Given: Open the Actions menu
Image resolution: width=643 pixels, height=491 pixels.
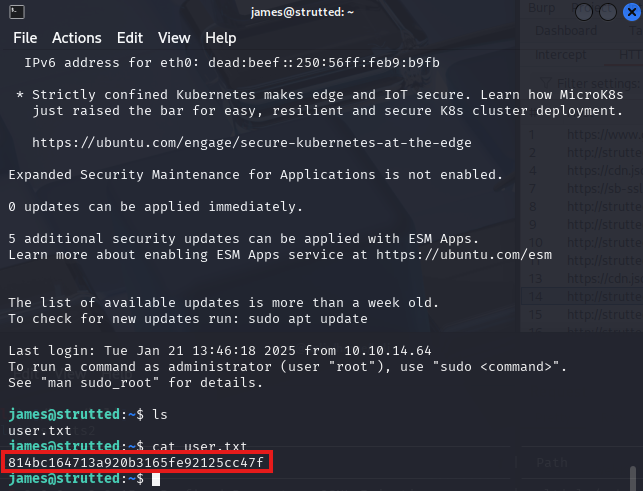Looking at the screenshot, I should click(77, 38).
